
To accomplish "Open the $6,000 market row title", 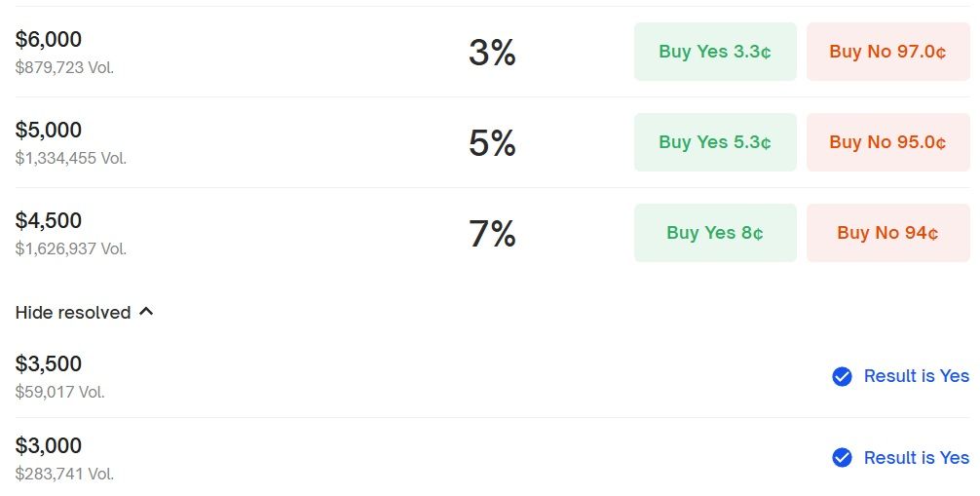I will 48,39.
